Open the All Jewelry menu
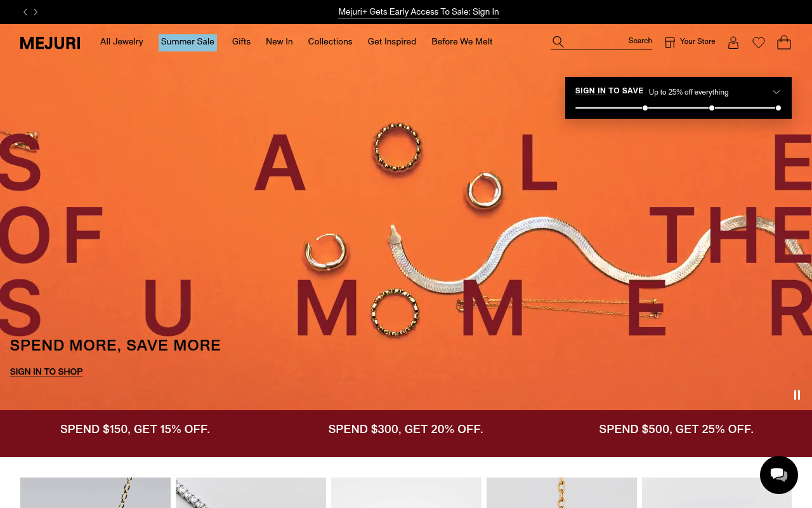This screenshot has width=812, height=508. (122, 42)
